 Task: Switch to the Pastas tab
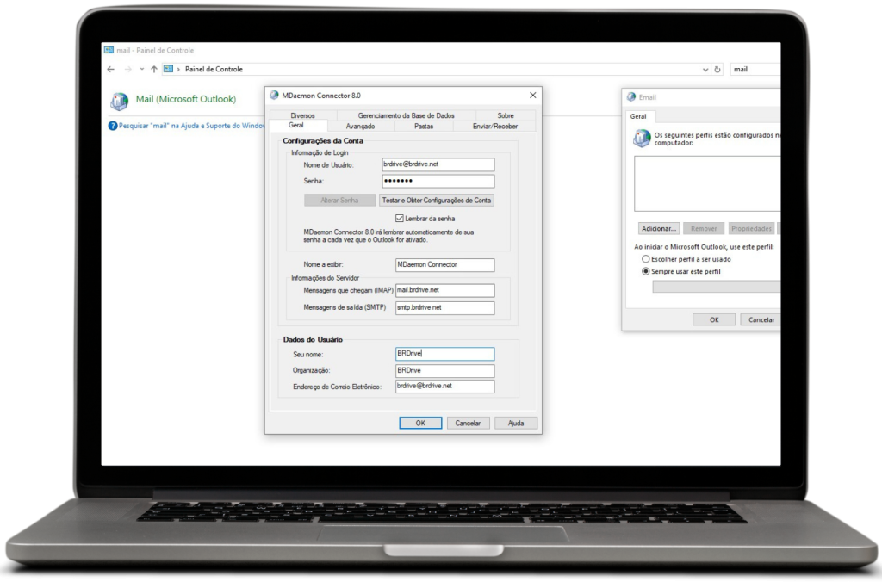point(424,127)
